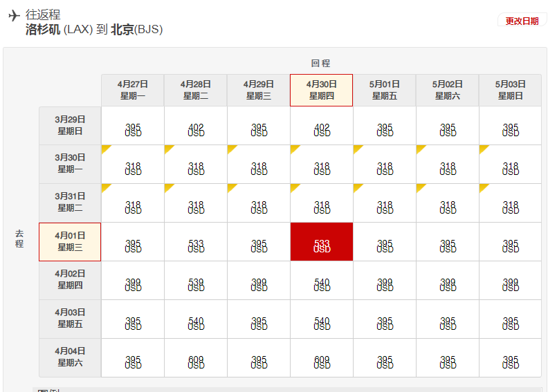Pick 609 USD fare for 4月04日 and 4月28日
Screen dimensions: 548x392
pyautogui.click(x=196, y=358)
